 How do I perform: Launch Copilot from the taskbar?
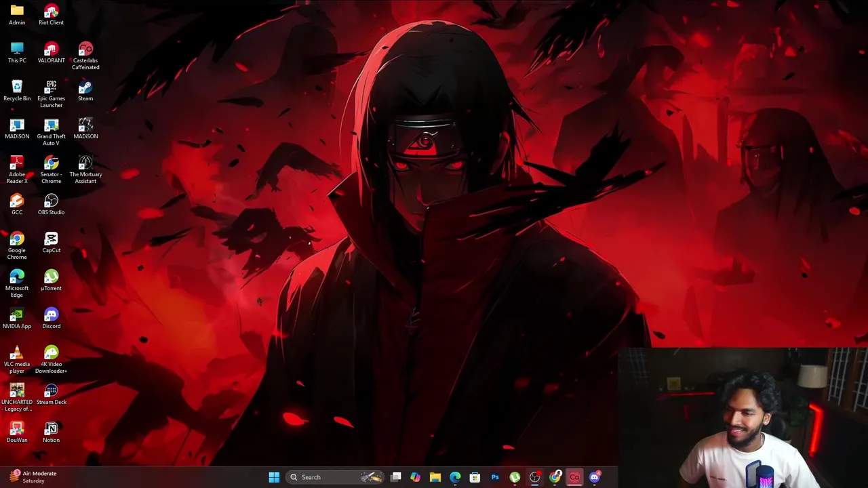(x=416, y=477)
